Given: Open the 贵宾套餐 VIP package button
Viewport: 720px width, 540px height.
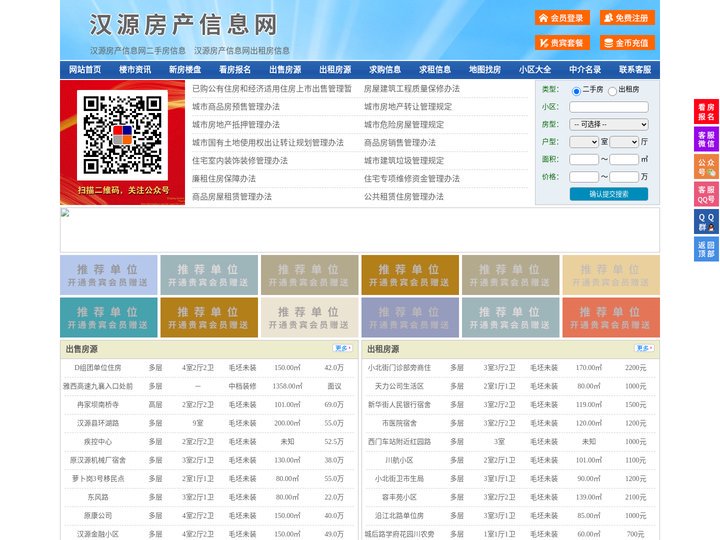Looking at the screenshot, I should coord(562,43).
